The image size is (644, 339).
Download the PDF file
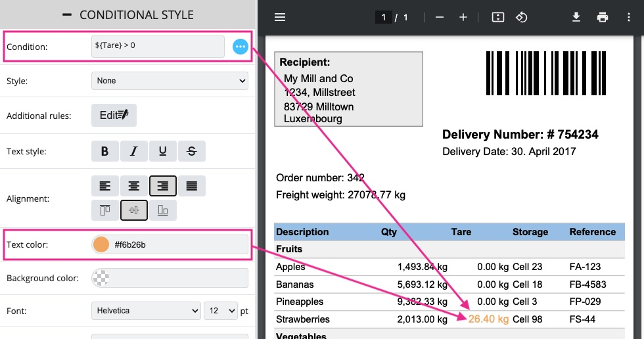[576, 17]
